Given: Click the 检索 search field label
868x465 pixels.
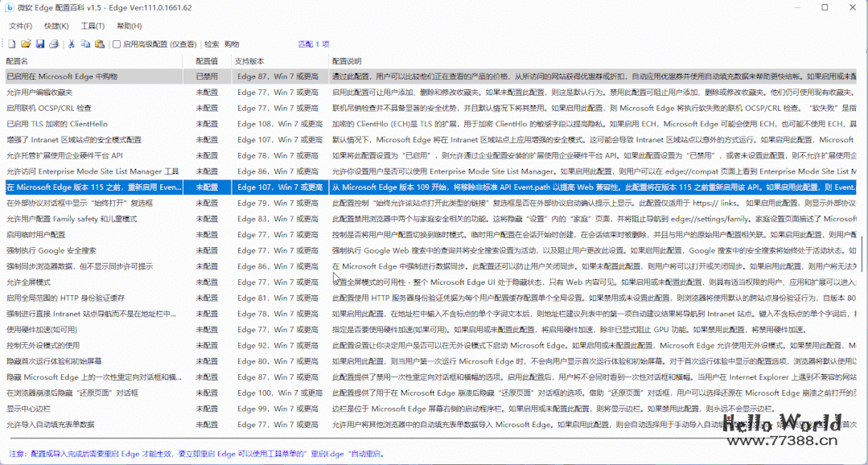Looking at the screenshot, I should [212, 44].
